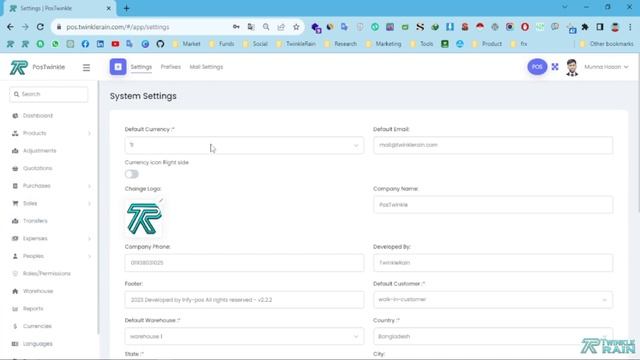Image resolution: width=640 pixels, height=360 pixels.
Task: Click the Company Phone field
Action: pos(244,263)
